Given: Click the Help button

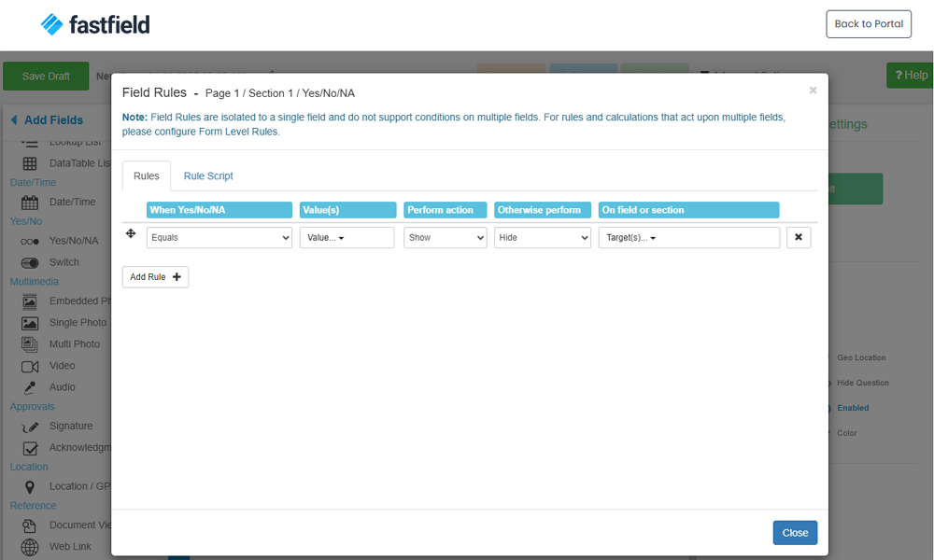Looking at the screenshot, I should pos(910,75).
